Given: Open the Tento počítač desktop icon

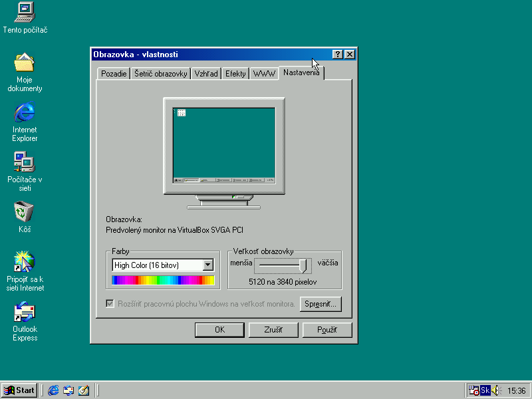Looking at the screenshot, I should [x=25, y=12].
